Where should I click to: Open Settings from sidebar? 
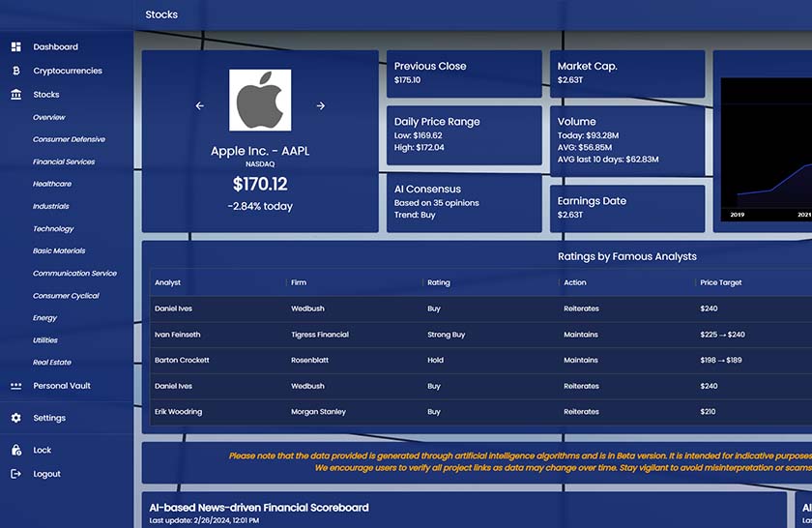click(x=49, y=418)
